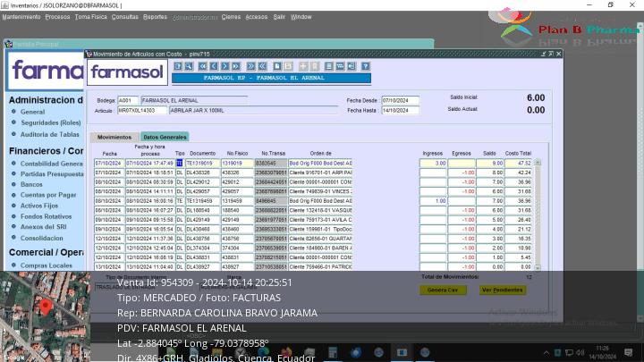
Task: Open the Accesos menu
Action: click(257, 17)
